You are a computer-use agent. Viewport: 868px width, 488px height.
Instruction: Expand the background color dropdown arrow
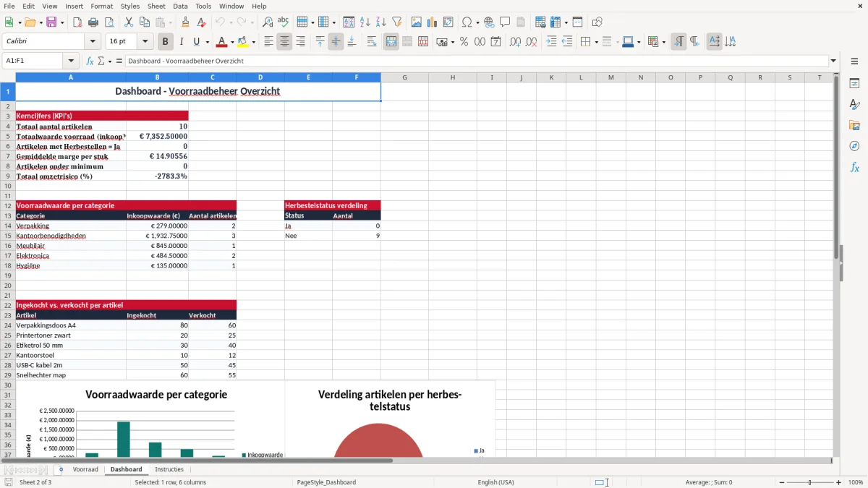click(254, 42)
